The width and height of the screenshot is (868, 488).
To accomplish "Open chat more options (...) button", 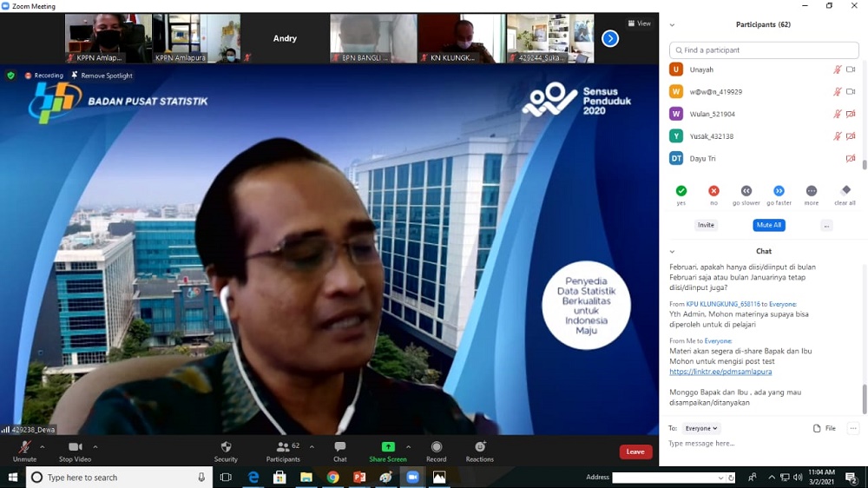I will (x=853, y=428).
